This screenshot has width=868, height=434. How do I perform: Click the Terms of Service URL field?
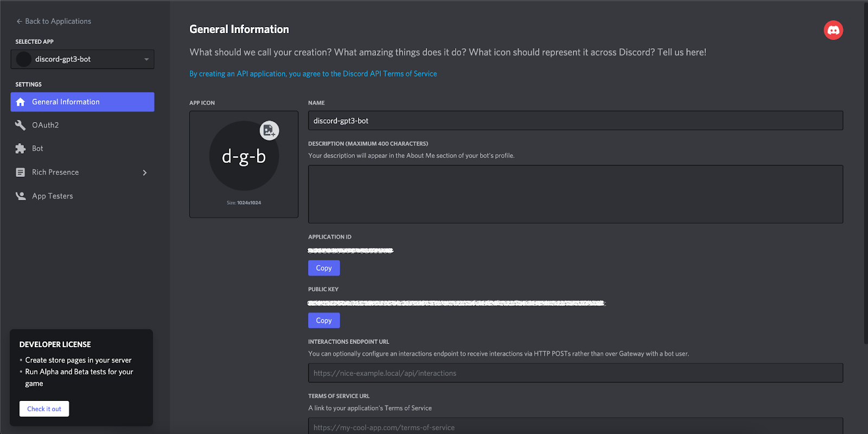576,426
